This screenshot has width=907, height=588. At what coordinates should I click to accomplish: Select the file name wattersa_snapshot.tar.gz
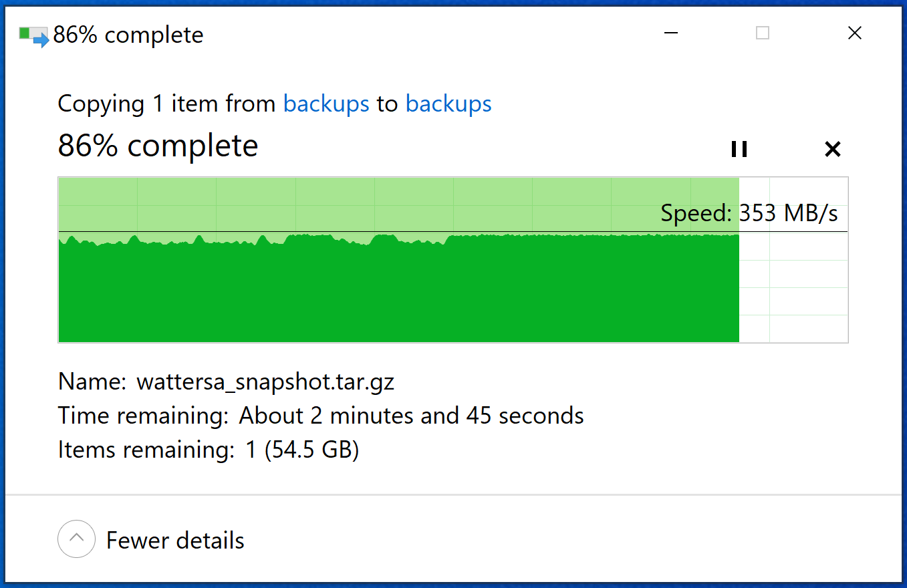[265, 382]
